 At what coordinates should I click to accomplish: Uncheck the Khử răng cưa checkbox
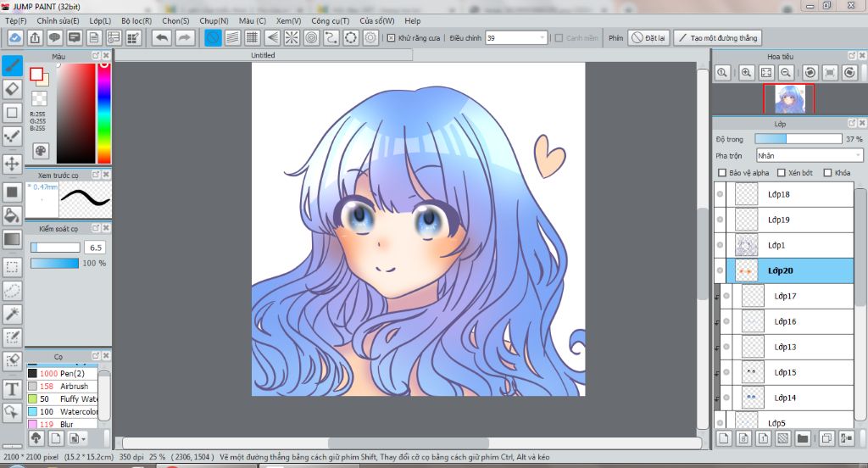click(392, 38)
